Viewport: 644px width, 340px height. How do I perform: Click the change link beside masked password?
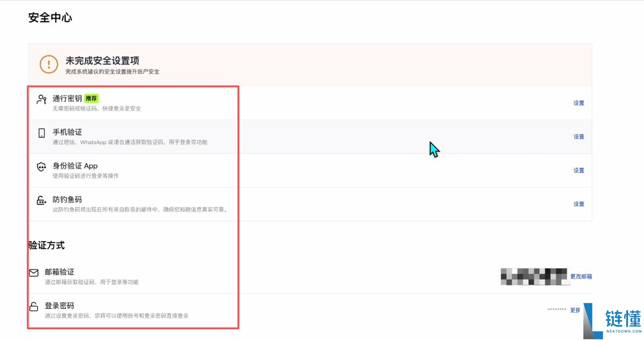(575, 310)
